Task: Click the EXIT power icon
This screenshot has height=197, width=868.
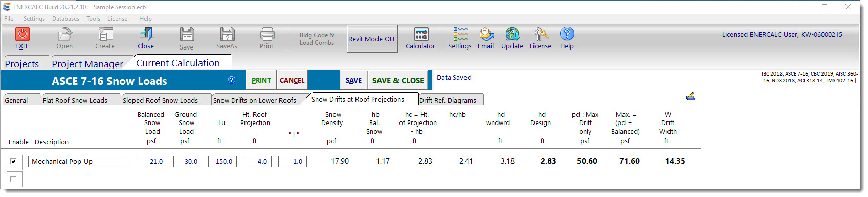Action: click(x=21, y=34)
